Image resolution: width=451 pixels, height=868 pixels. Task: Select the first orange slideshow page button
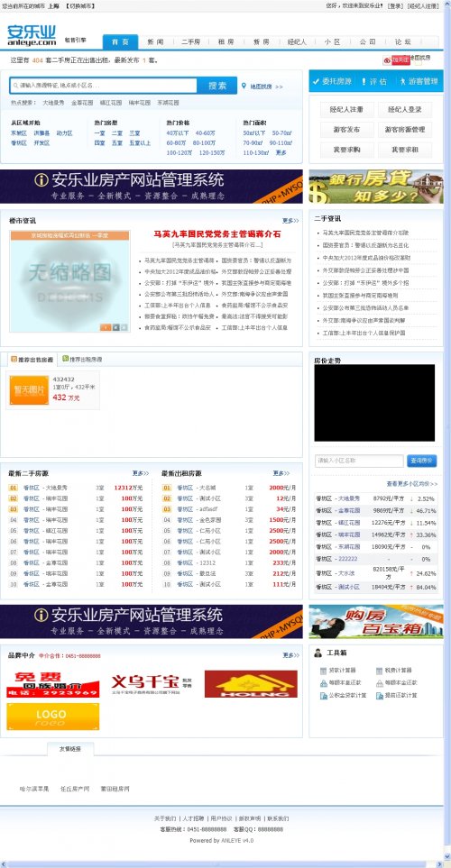pos(106,327)
